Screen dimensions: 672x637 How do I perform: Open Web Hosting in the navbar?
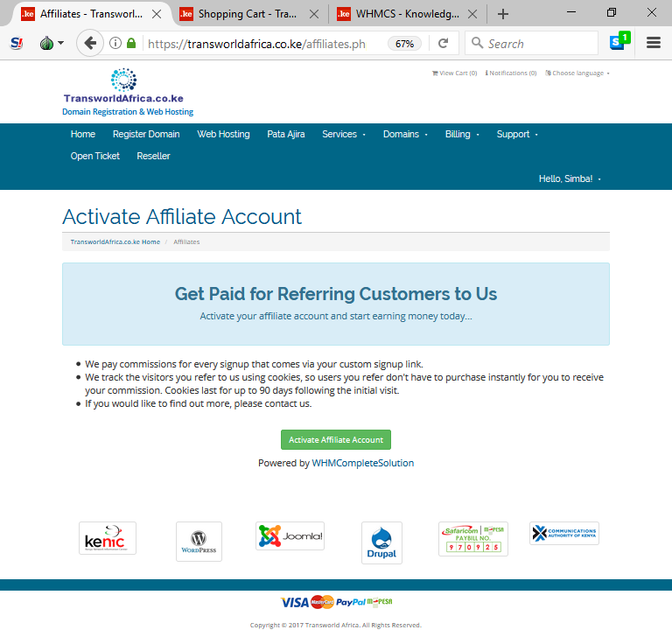(223, 134)
